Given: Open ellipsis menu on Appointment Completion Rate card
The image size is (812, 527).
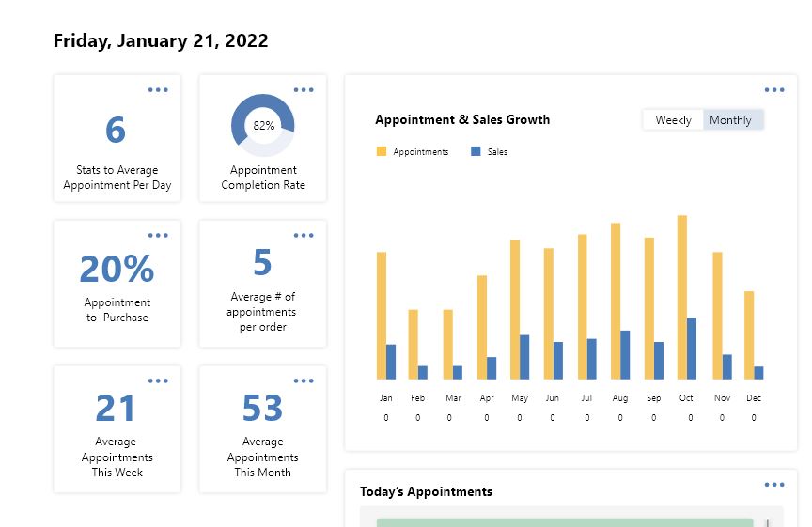Looking at the screenshot, I should [304, 90].
